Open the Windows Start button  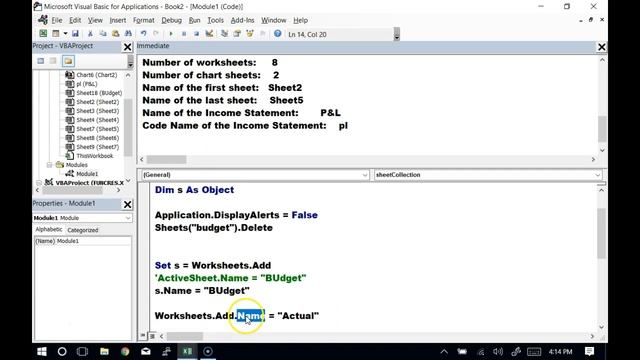[42, 351]
